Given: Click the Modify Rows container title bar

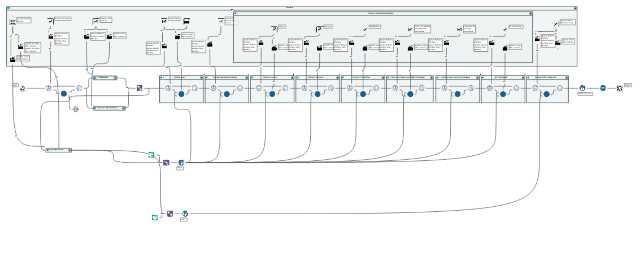Looking at the screenshot, I should click(181, 77).
